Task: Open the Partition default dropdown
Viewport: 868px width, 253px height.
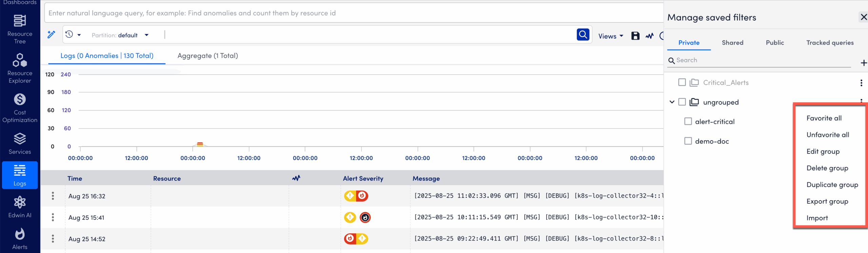Action: click(x=120, y=35)
